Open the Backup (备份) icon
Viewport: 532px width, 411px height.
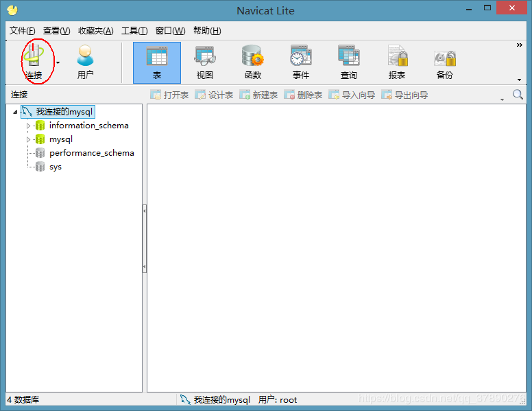[445, 63]
